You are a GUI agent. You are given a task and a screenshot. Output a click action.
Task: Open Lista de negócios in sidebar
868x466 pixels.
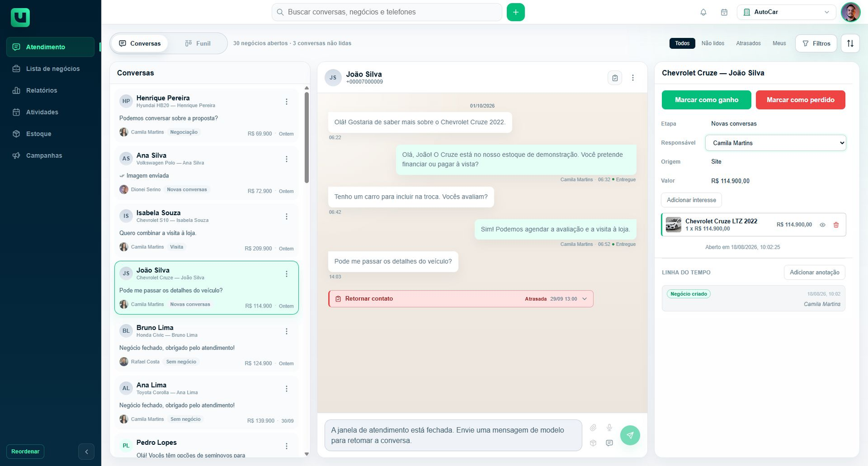pos(50,69)
